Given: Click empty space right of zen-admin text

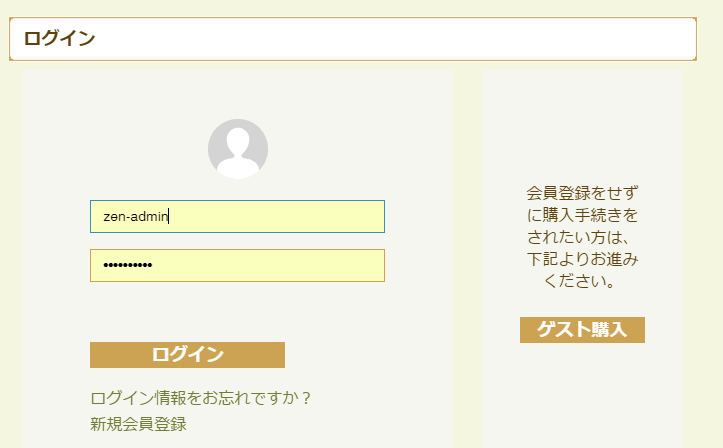Looking at the screenshot, I should 277,217.
